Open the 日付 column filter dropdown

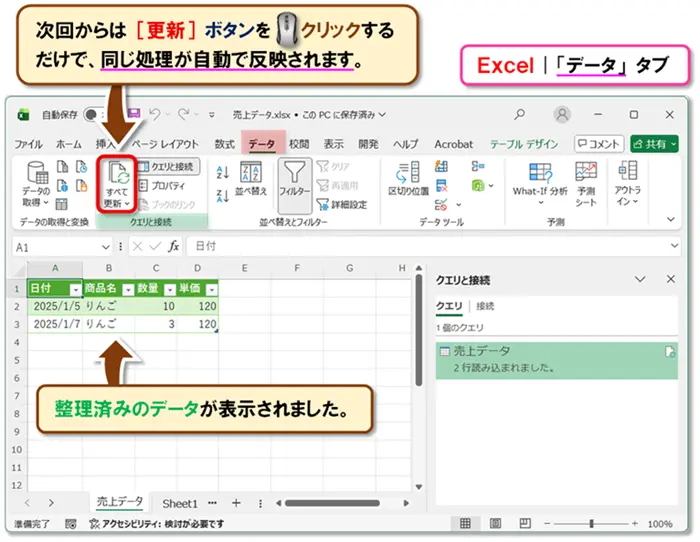(76, 290)
